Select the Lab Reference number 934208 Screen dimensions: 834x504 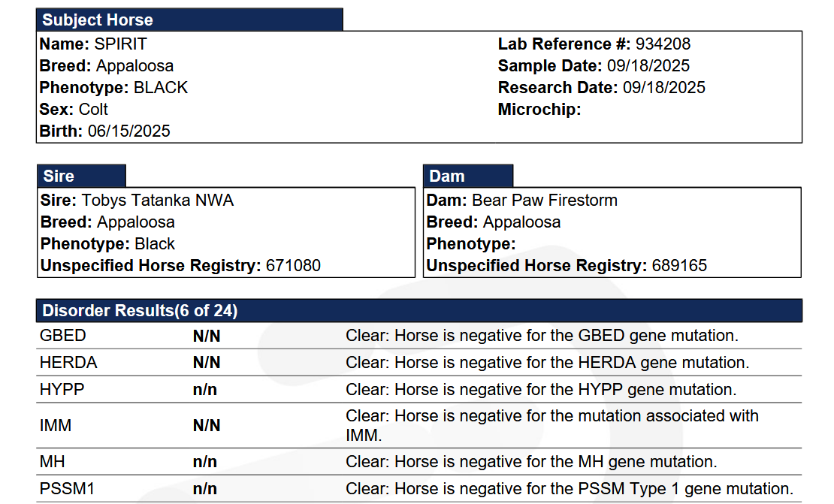(x=663, y=44)
